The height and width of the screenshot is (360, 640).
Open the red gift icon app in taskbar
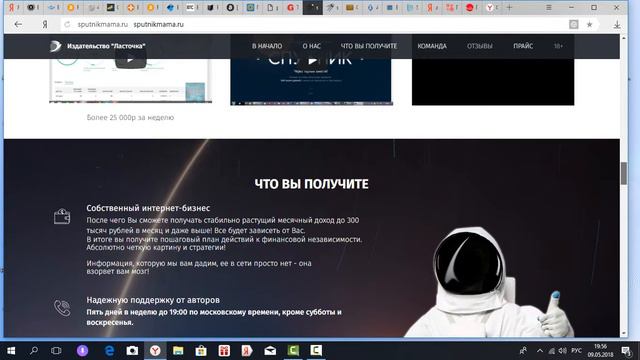(224, 351)
